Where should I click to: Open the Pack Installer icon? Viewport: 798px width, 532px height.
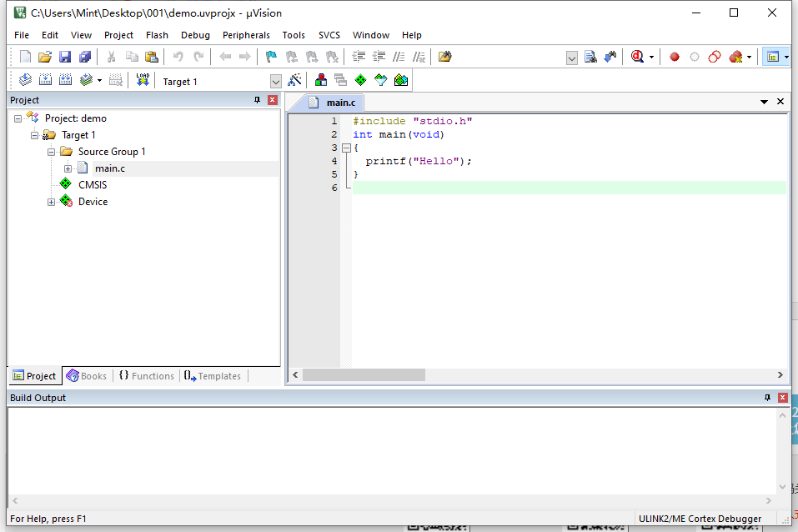pyautogui.click(x=401, y=80)
